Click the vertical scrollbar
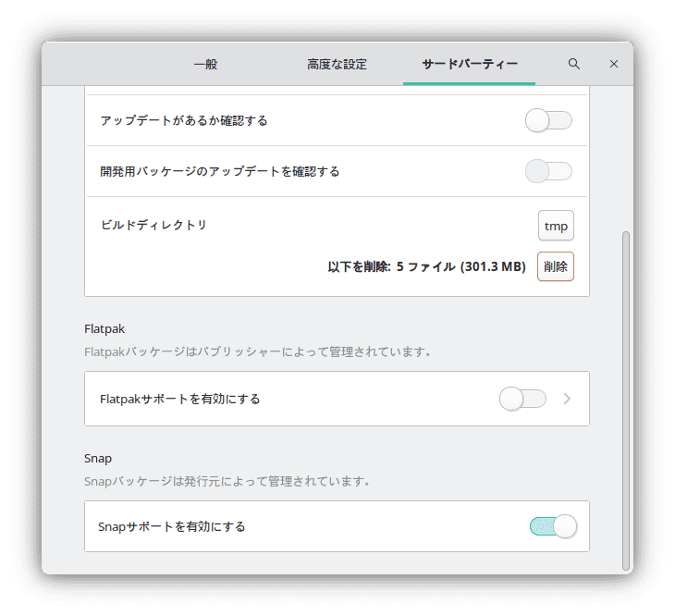The width and height of the screenshot is (675, 616). (625, 400)
